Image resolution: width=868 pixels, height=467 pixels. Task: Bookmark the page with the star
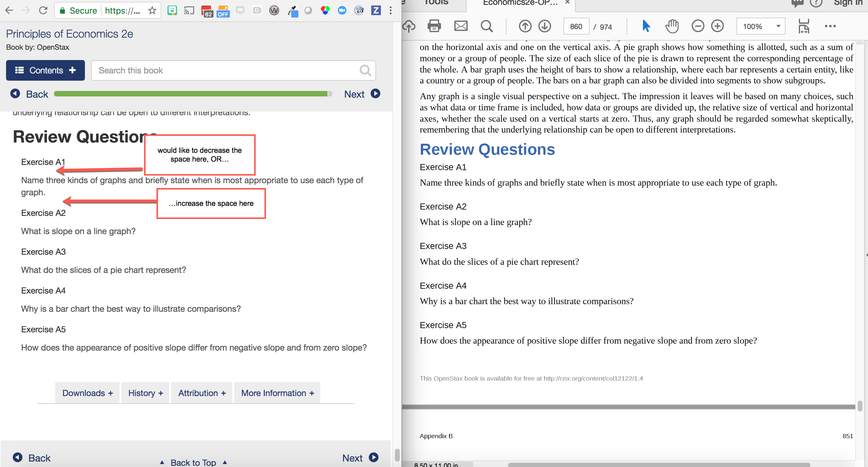click(152, 10)
